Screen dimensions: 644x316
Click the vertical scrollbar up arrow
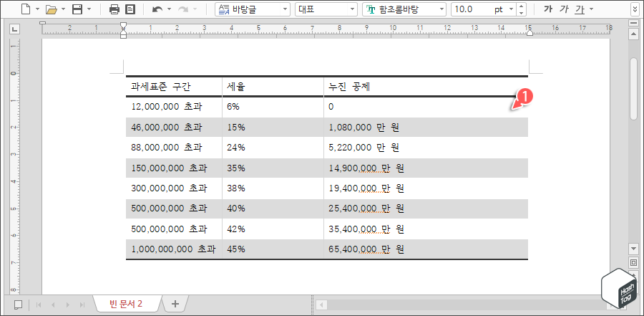(634, 34)
